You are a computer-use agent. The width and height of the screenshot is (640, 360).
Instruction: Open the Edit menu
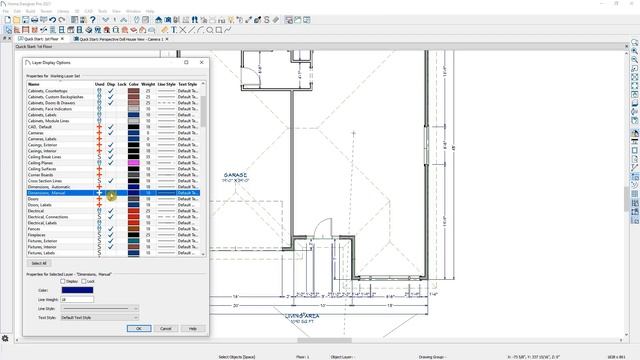17,11
